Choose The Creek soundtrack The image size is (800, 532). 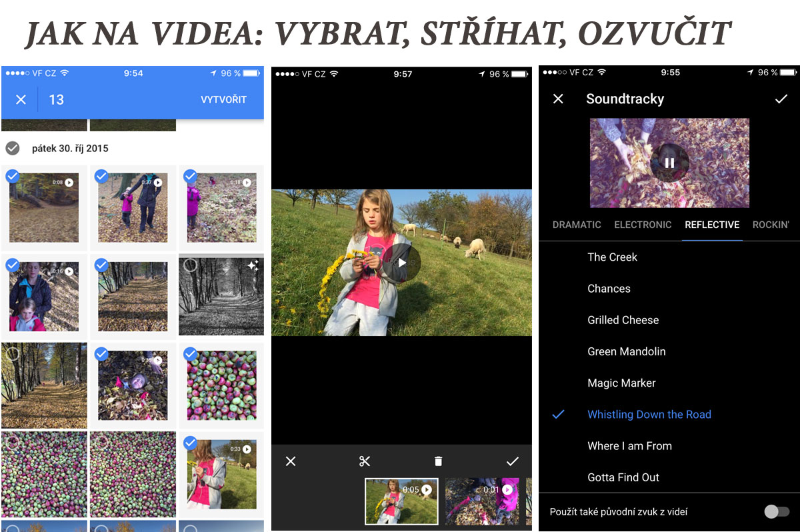tap(612, 257)
